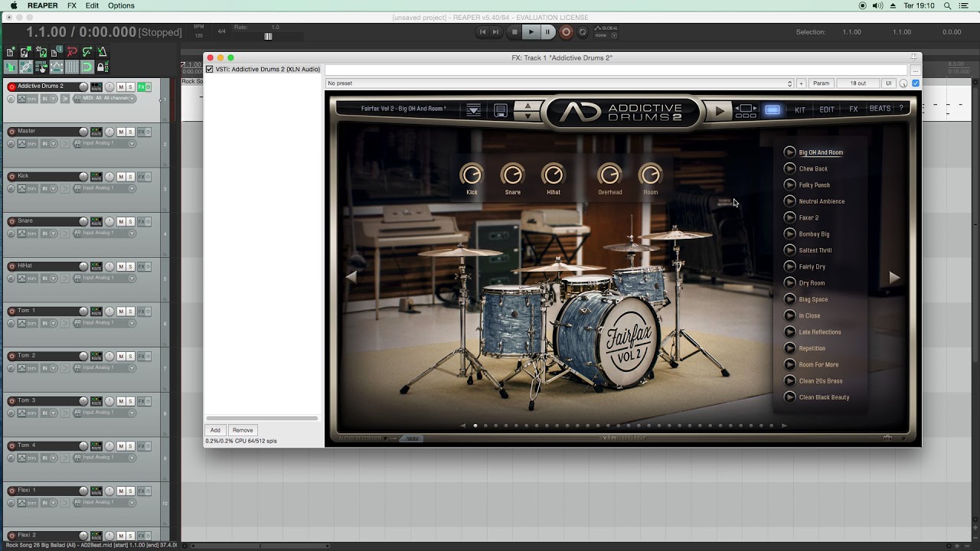The height and width of the screenshot is (551, 980).
Task: Open the HiHat track IN monitor dropdown
Action: pyautogui.click(x=49, y=278)
